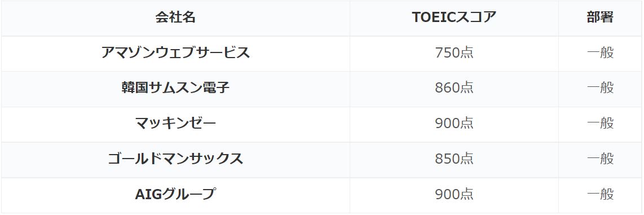Select the AIGグループ company cell

pyautogui.click(x=175, y=195)
